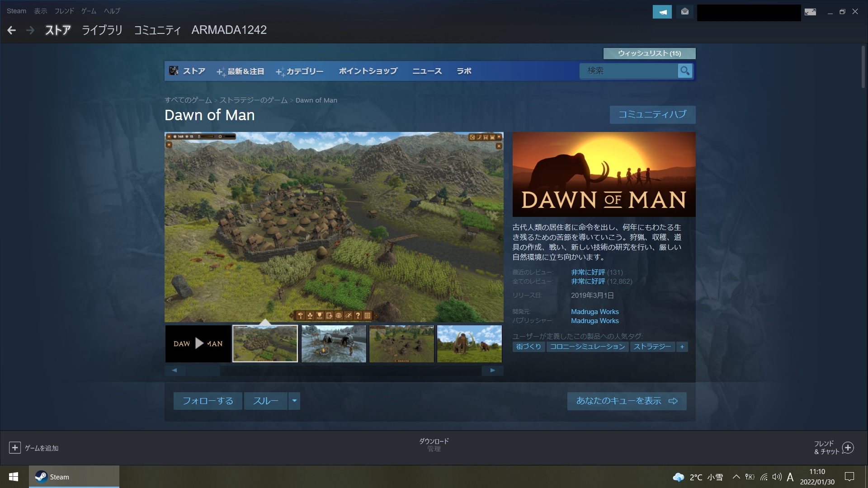Toggle Big Picture mode icon
Viewport: 868px width, 488px height.
coord(810,12)
